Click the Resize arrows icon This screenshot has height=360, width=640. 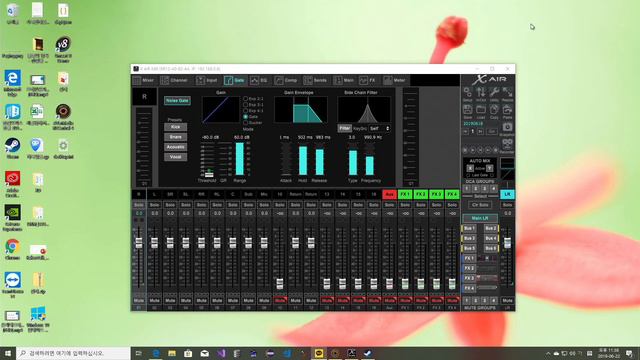click(x=507, y=94)
